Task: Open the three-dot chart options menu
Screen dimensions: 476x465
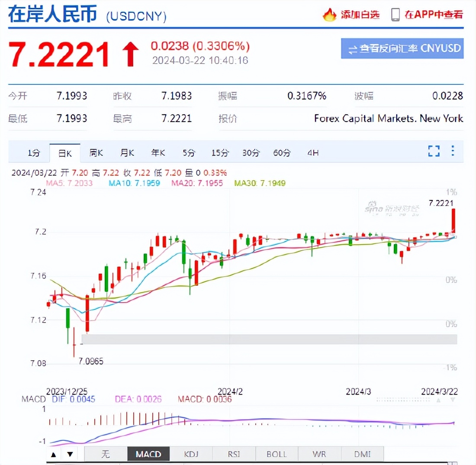Action: tap(452, 151)
